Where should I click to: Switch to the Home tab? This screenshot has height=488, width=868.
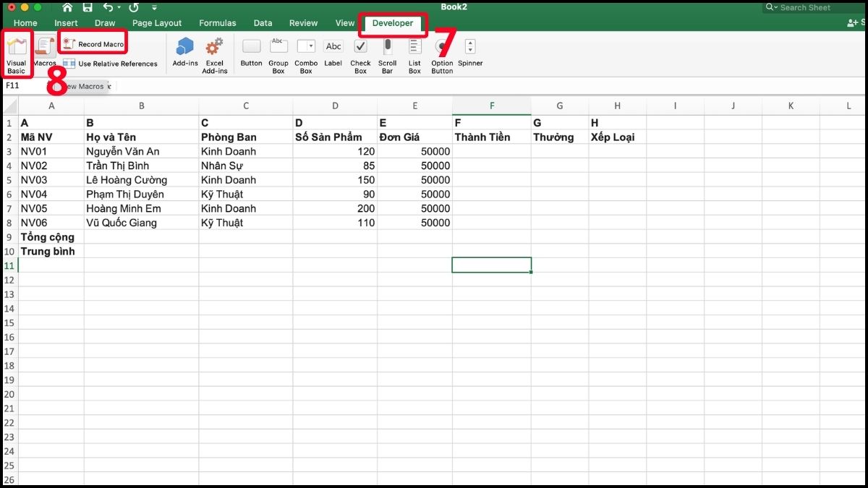tap(25, 23)
